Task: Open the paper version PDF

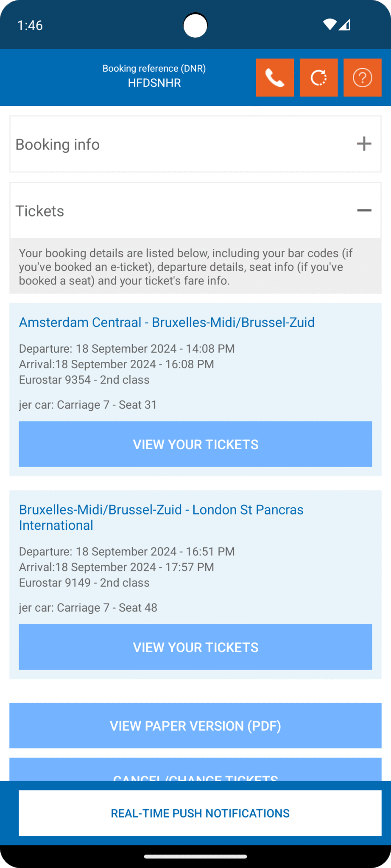Action: click(x=195, y=726)
